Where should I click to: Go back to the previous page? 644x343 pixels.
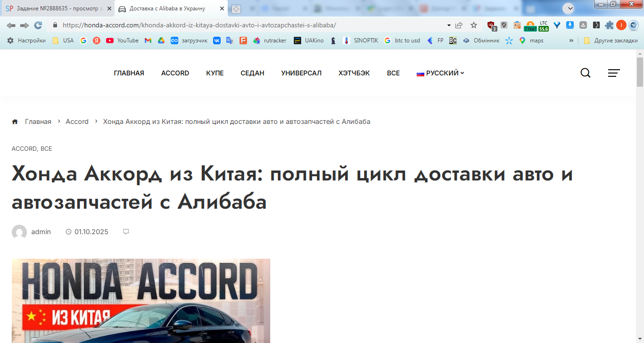click(x=11, y=25)
